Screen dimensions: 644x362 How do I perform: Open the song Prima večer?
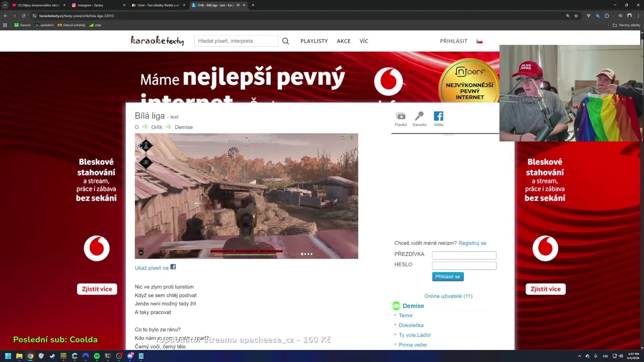(413, 345)
